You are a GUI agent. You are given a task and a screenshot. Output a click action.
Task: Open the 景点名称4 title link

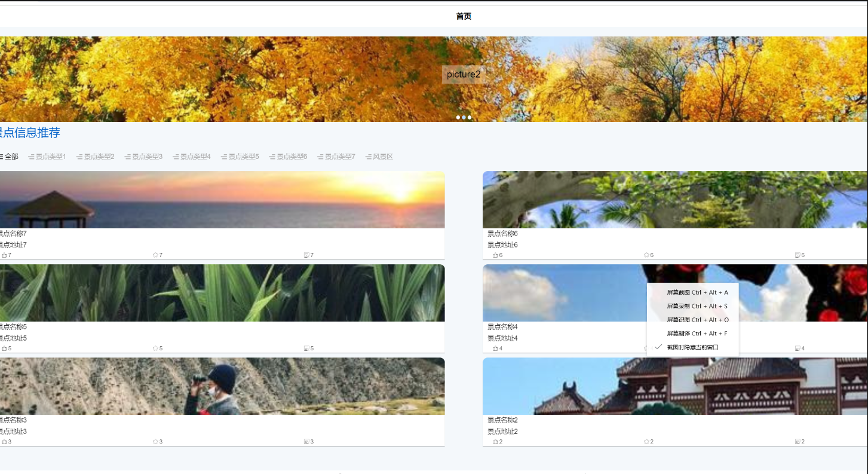502,327
